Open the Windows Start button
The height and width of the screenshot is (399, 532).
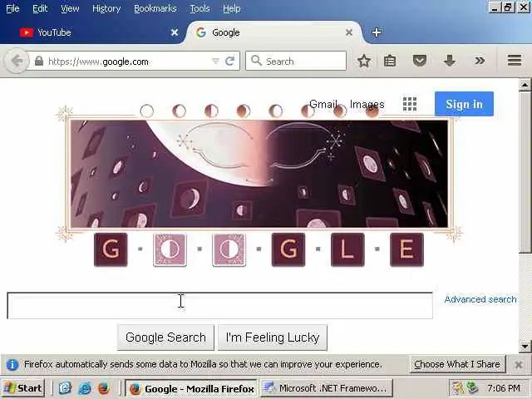coord(23,388)
